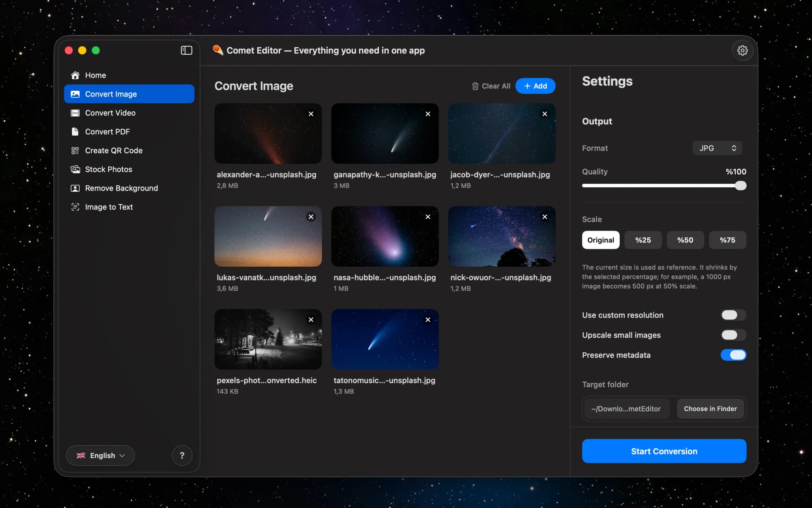This screenshot has height=508, width=812.
Task: Select the Home icon in sidebar
Action: pyautogui.click(x=75, y=75)
